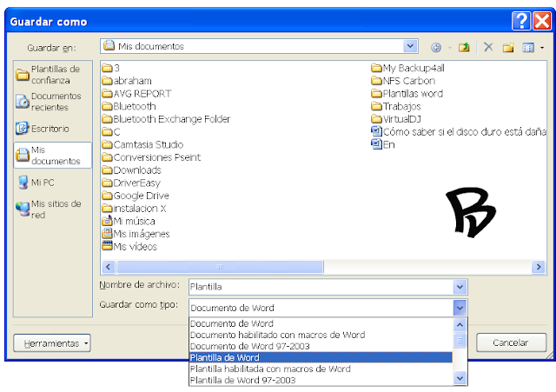Click the Delete X toolbar icon
Screen dimensions: 556x392
(488, 47)
